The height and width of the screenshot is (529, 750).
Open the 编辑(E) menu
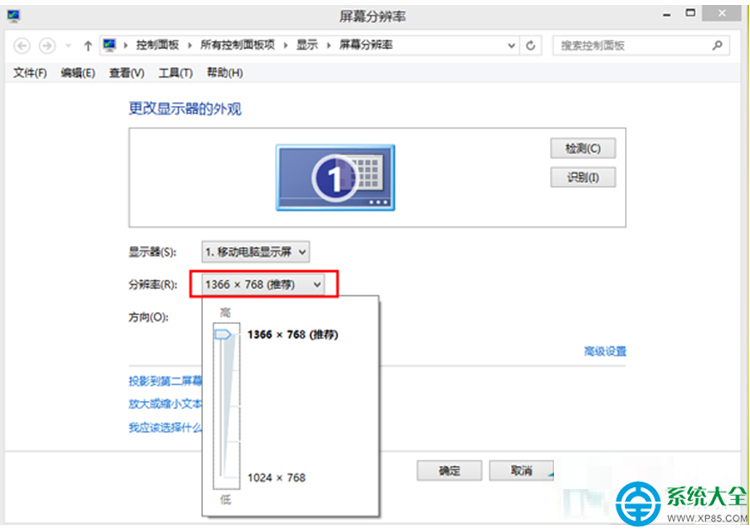click(x=78, y=73)
